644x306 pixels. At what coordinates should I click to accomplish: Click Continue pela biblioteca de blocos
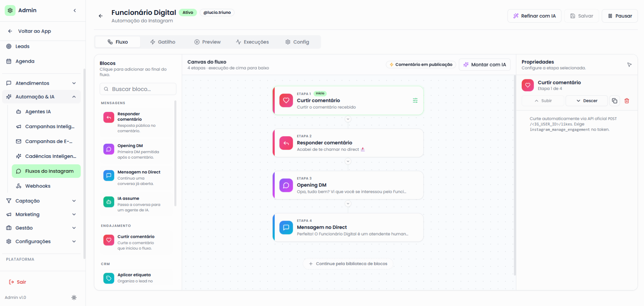pyautogui.click(x=348, y=264)
